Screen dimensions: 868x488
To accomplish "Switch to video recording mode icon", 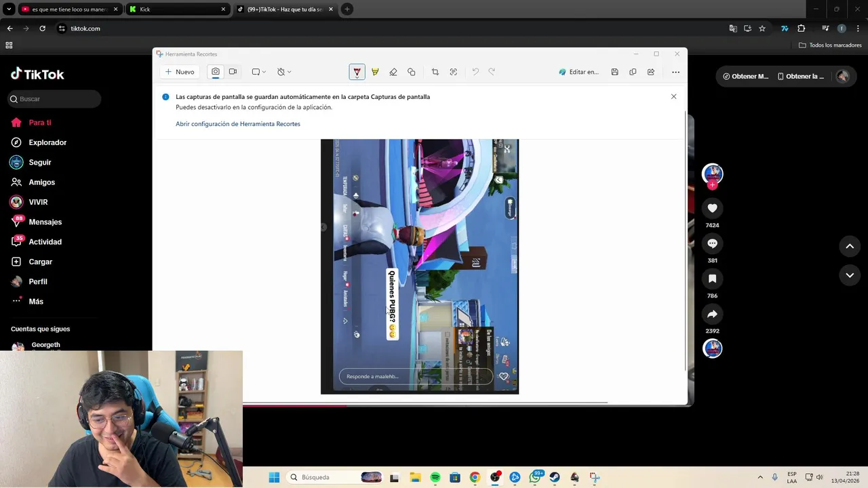I will [233, 72].
